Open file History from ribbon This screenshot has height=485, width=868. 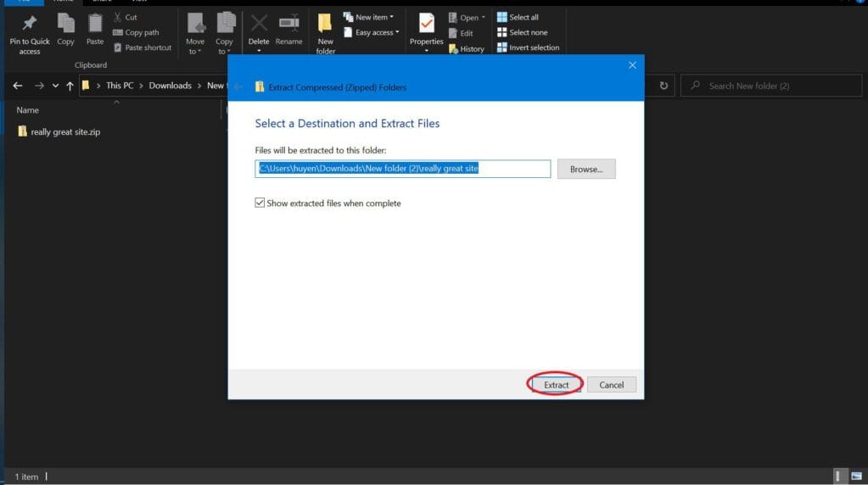[467, 48]
